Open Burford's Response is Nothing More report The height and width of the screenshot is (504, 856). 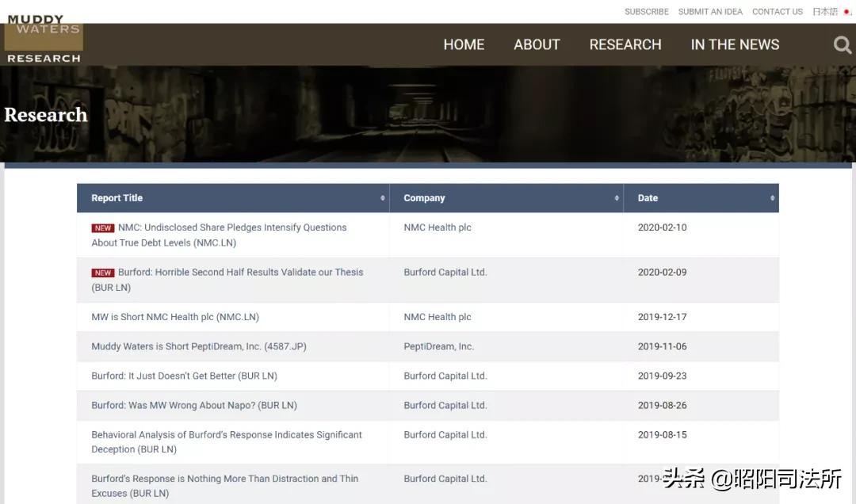click(x=225, y=486)
